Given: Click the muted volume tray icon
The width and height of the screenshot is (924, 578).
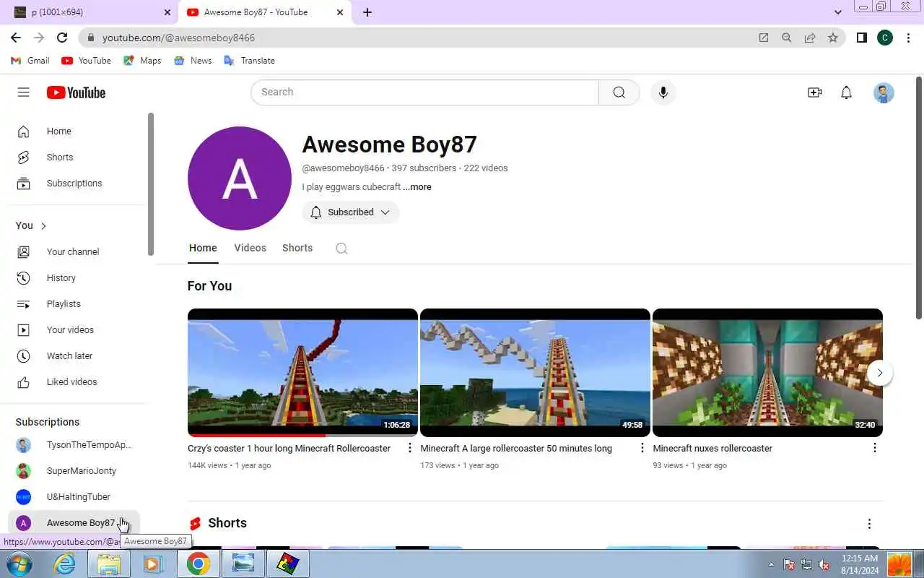Looking at the screenshot, I should (x=823, y=564).
